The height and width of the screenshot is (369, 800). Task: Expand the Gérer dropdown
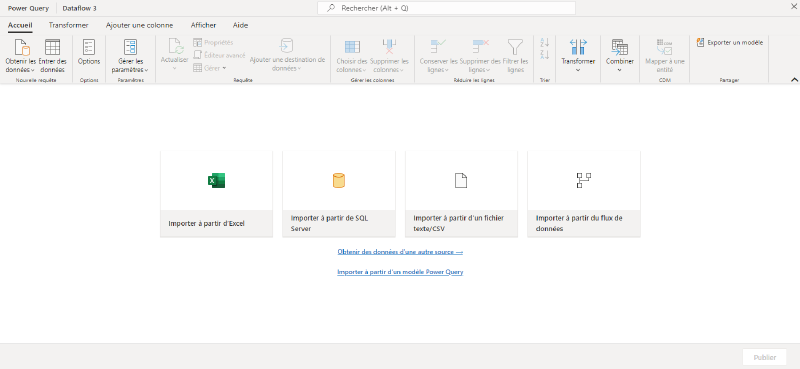[224, 68]
